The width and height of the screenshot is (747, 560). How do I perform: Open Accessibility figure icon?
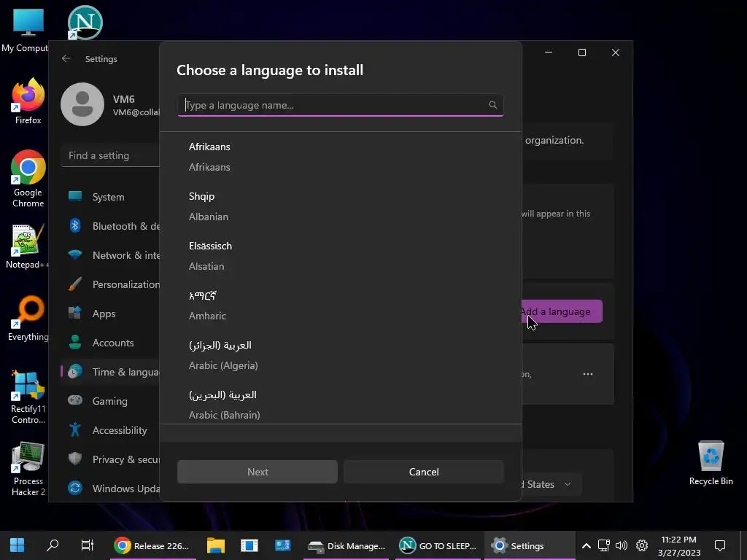pos(75,429)
